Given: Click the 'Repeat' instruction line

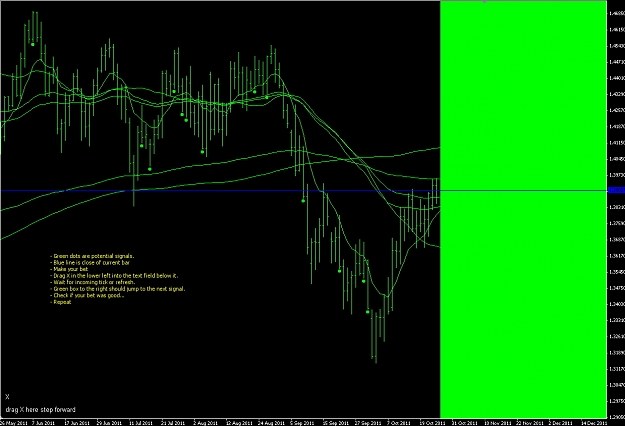Looking at the screenshot, I should 61,302.
